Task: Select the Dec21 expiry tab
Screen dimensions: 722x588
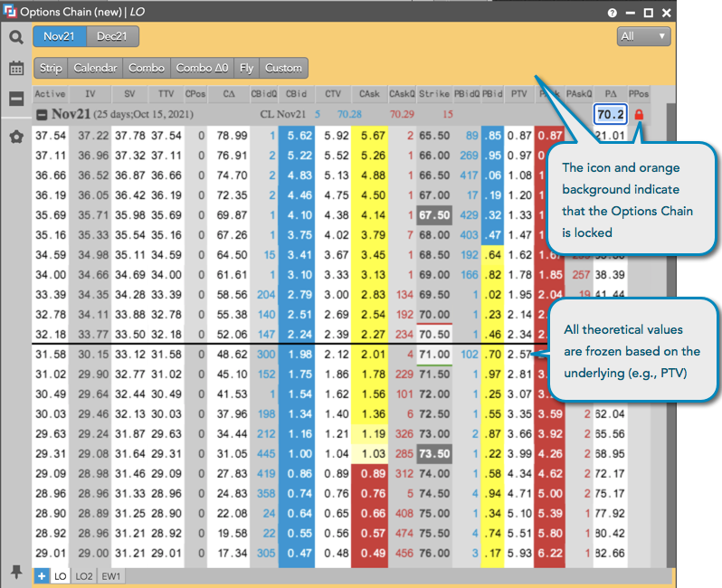Action: (112, 36)
